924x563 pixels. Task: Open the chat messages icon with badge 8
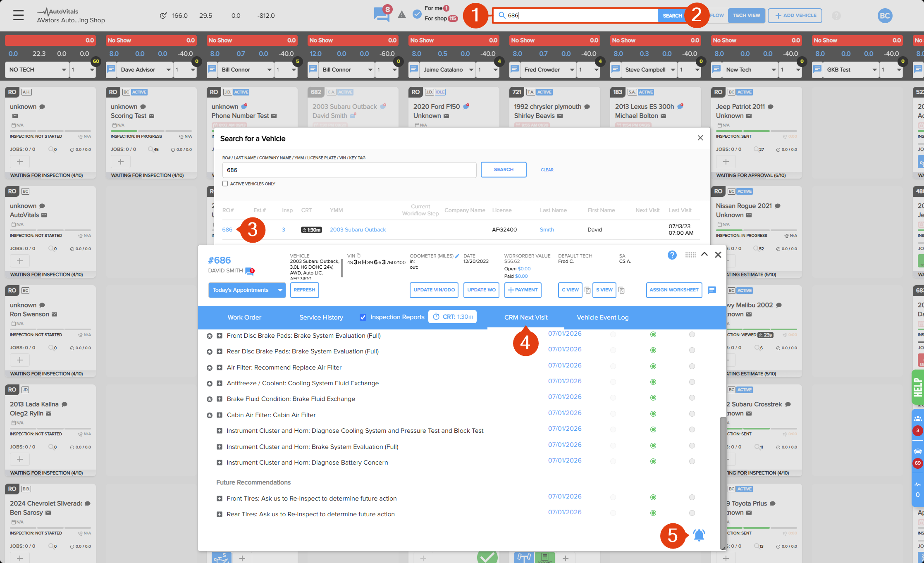coord(381,14)
